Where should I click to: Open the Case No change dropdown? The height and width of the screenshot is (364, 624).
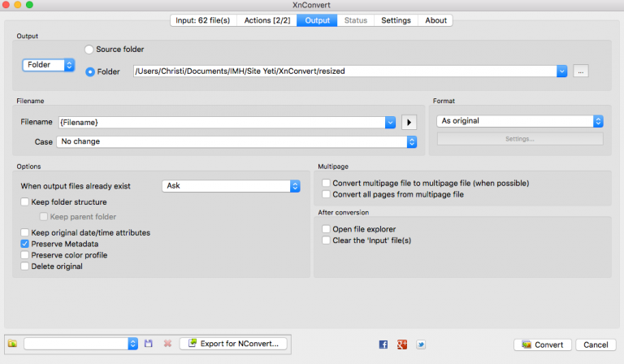click(236, 141)
